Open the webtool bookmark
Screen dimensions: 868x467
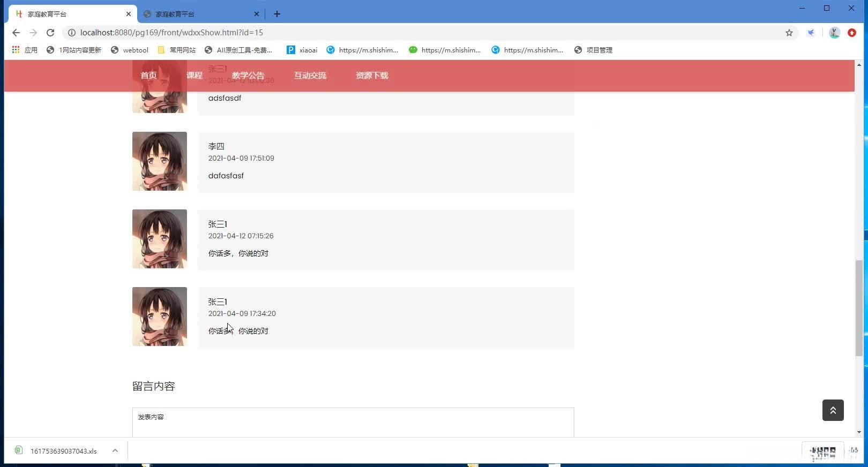(130, 50)
